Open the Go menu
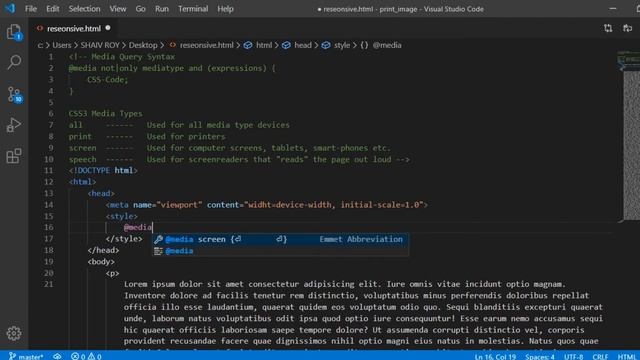This screenshot has height=360, width=640. click(x=140, y=9)
